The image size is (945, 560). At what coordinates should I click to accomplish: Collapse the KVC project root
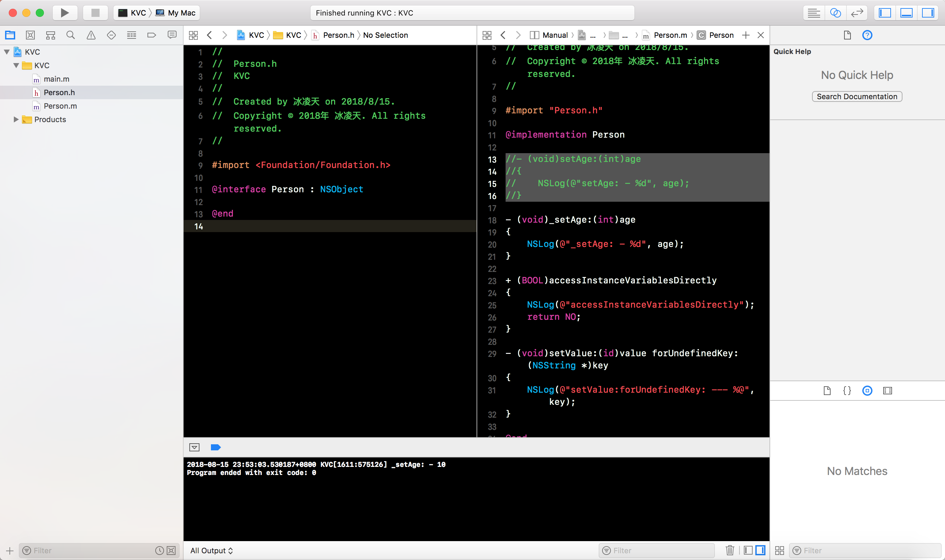click(x=7, y=52)
